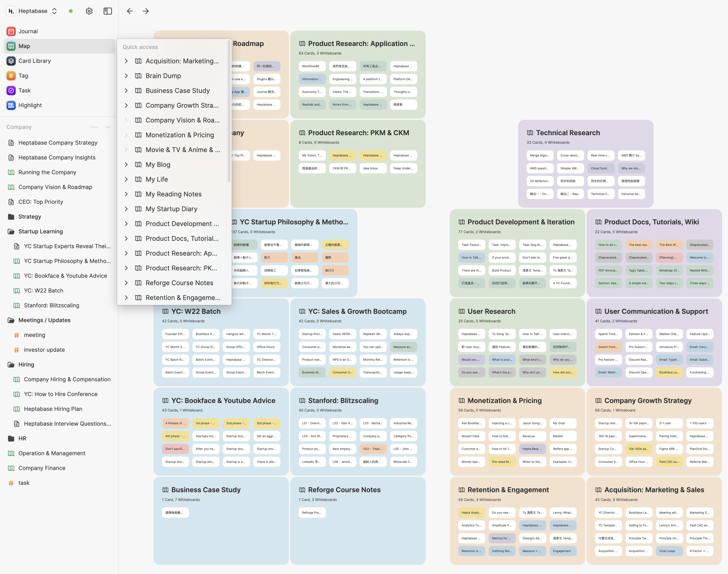Expand Reforge Course Notes chevron

click(126, 283)
